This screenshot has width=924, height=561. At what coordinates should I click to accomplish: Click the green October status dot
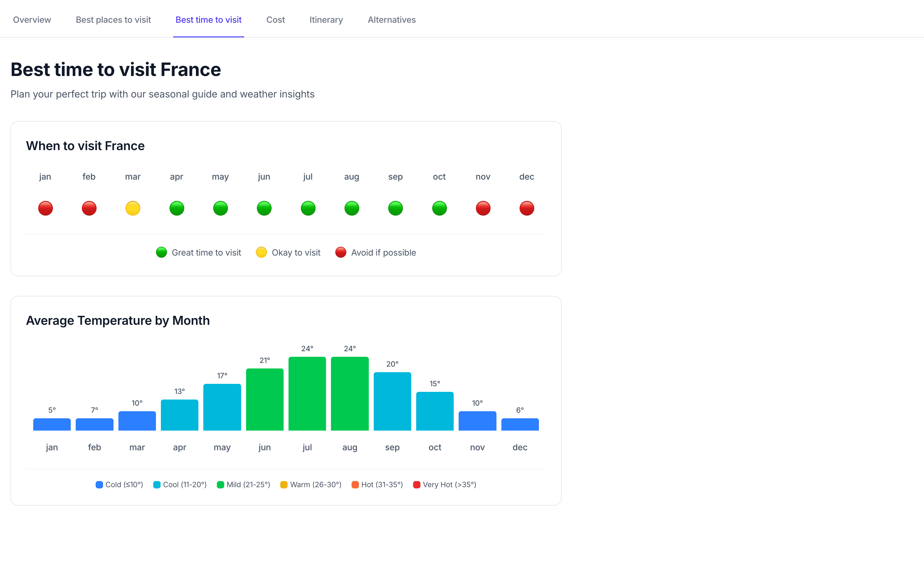tap(439, 208)
